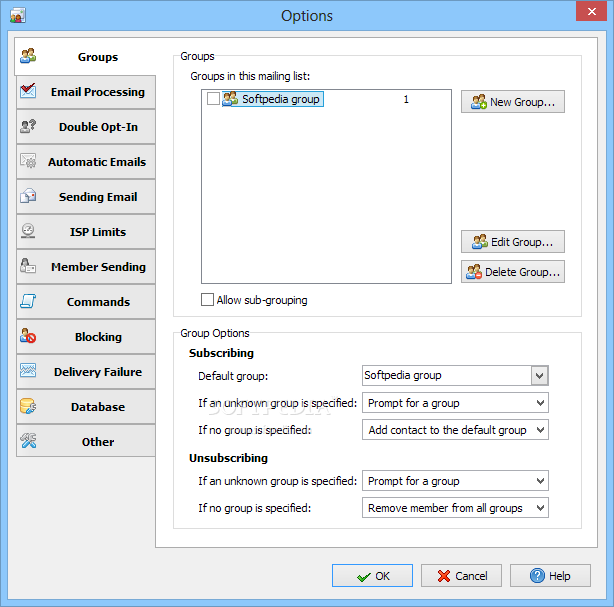
Task: Click the Database cylinder icon
Action: 28,406
